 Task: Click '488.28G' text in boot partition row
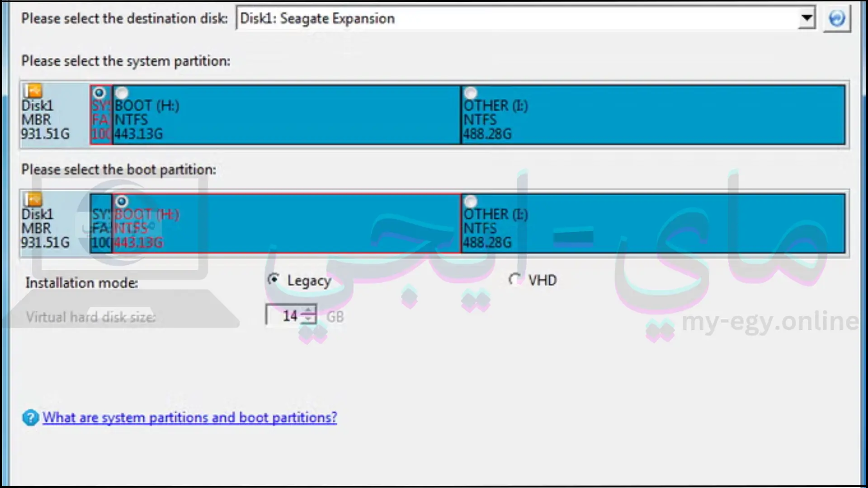pyautogui.click(x=487, y=243)
